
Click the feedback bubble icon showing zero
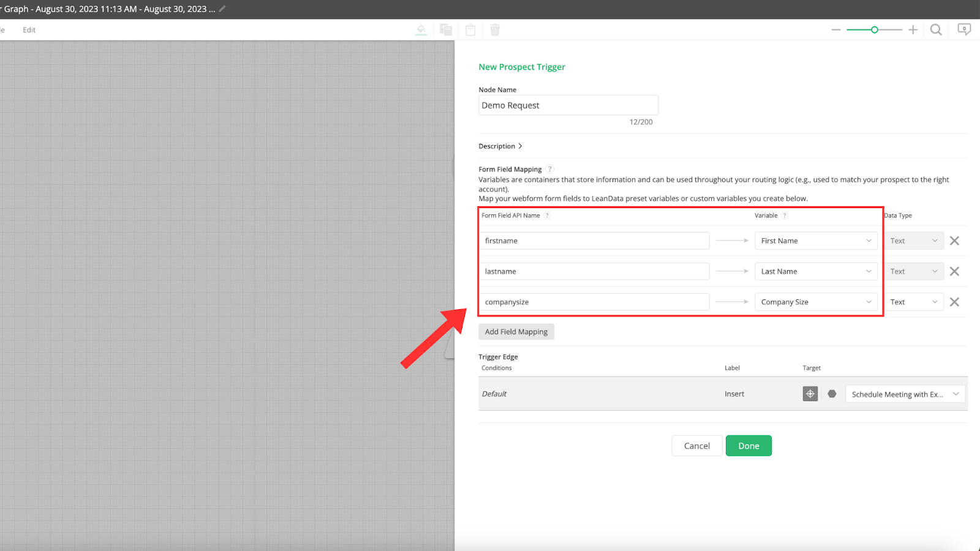[x=963, y=29]
